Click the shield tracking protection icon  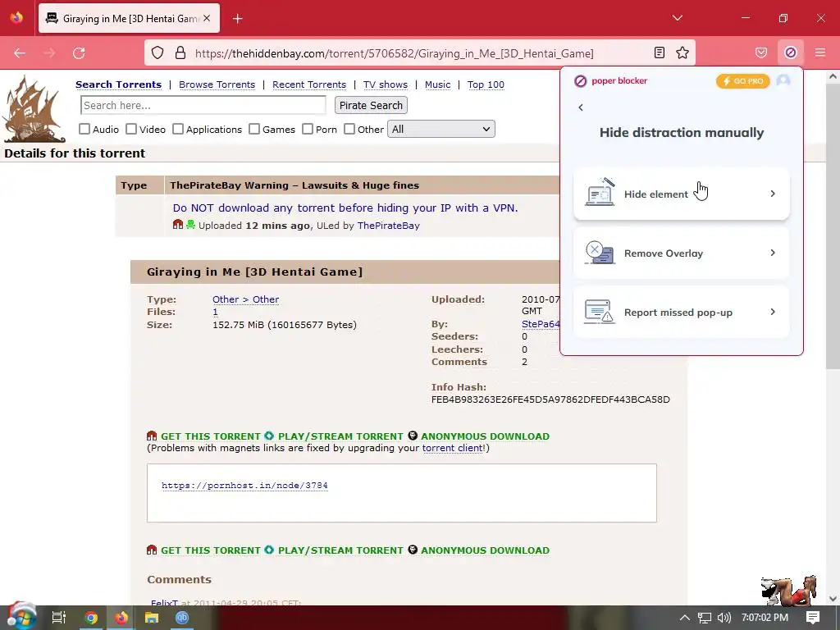coord(157,52)
